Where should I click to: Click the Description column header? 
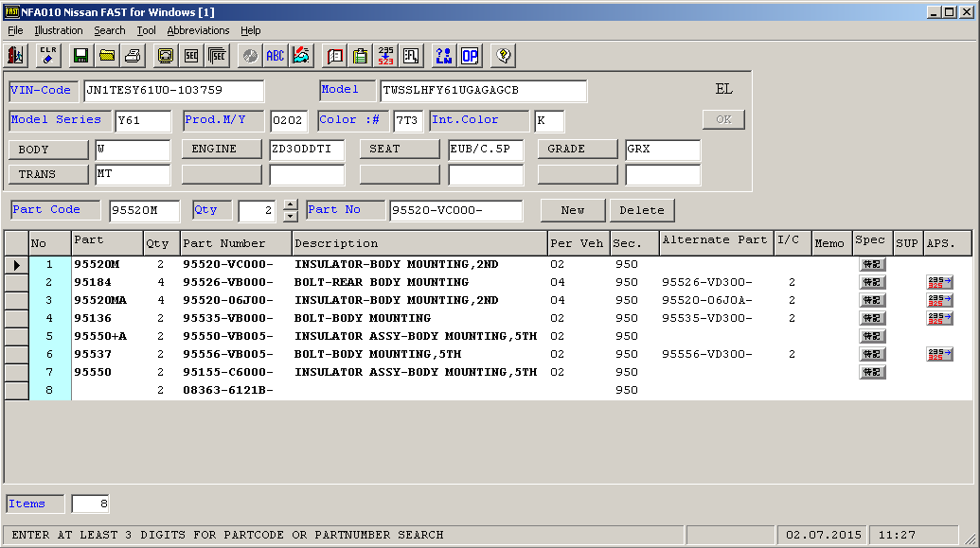(419, 243)
